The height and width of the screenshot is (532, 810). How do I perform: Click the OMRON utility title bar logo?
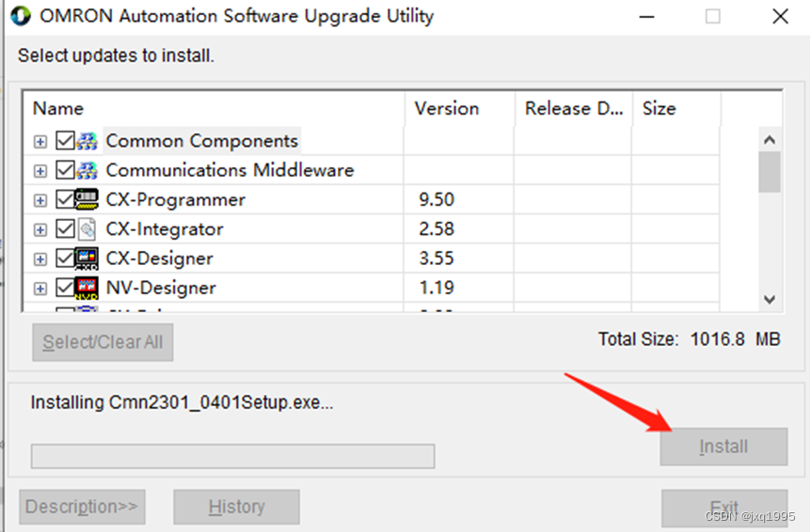(21, 16)
